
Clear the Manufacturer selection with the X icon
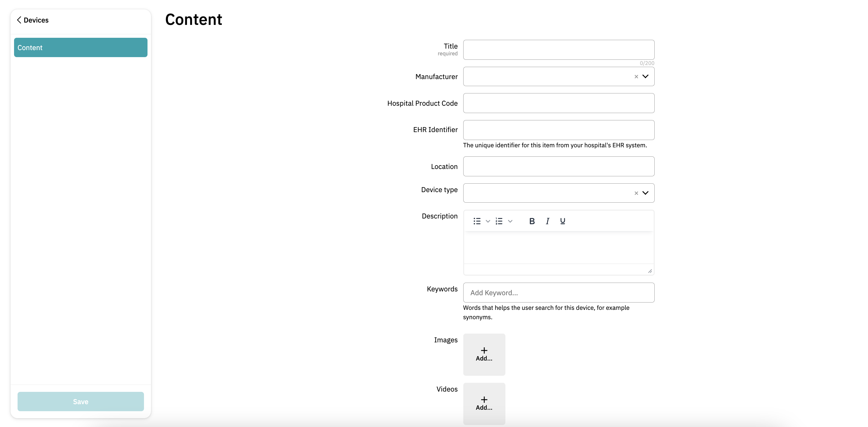[636, 76]
